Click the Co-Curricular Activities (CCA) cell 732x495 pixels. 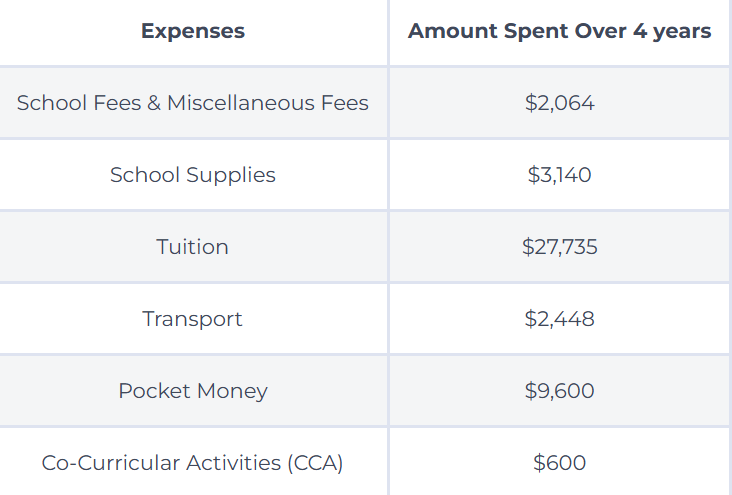click(x=192, y=463)
